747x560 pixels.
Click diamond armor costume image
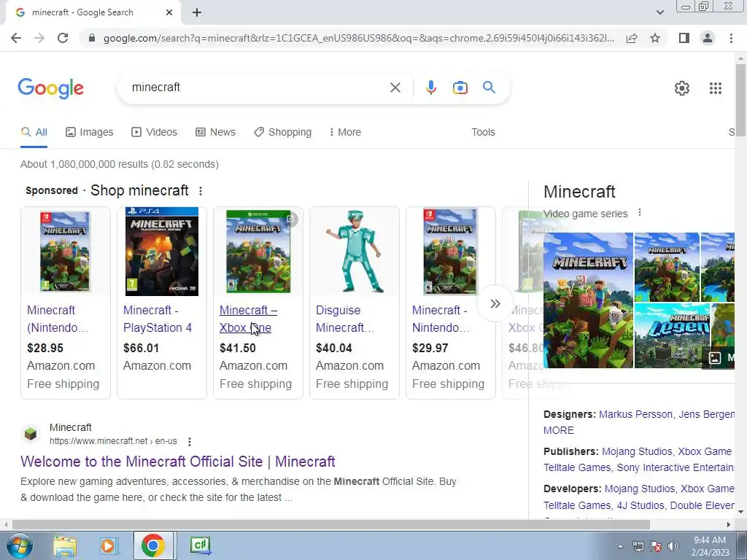[355, 252]
